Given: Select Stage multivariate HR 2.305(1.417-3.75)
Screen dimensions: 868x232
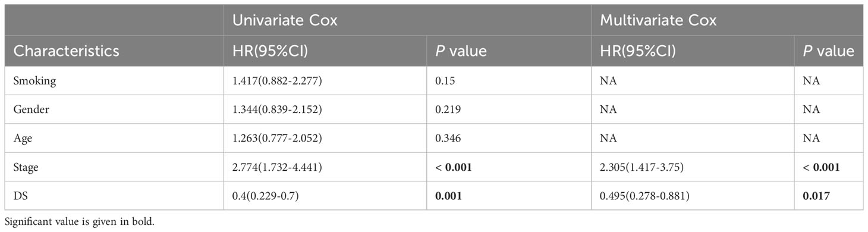Looking at the screenshot, I should 643,168.
